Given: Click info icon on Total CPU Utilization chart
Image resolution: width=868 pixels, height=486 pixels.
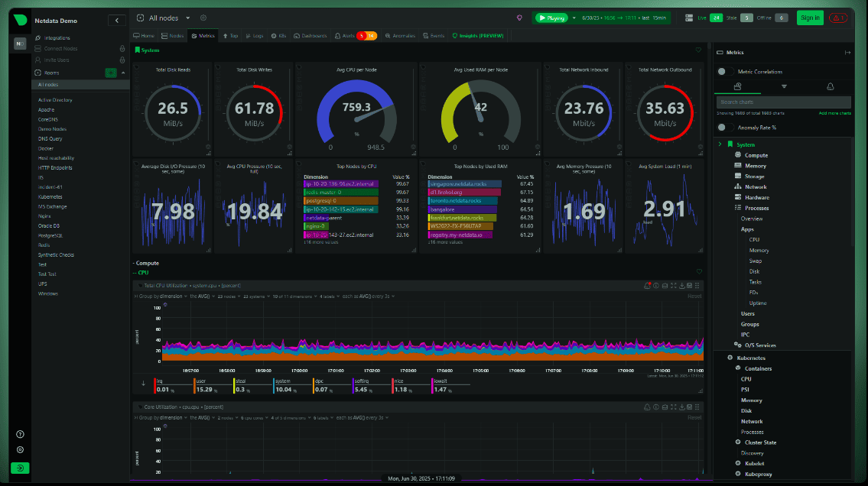Looking at the screenshot, I should click(656, 285).
